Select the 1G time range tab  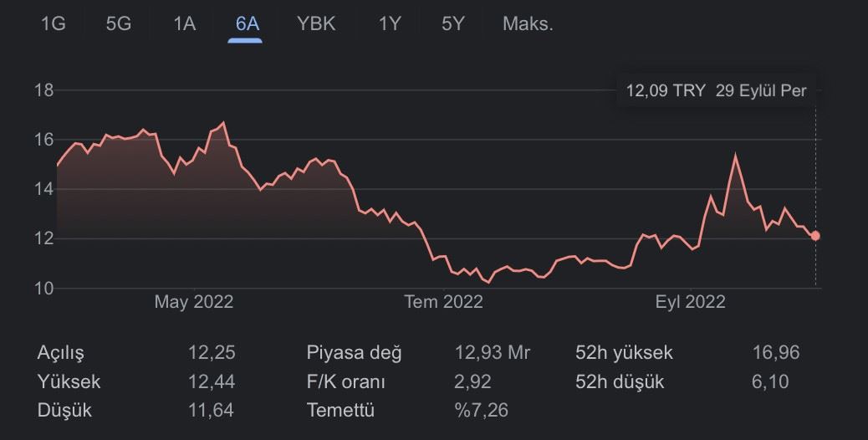tap(54, 23)
